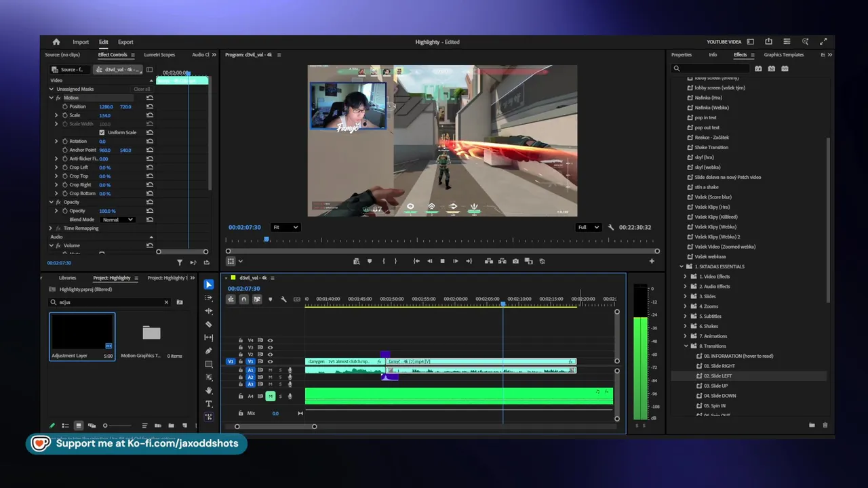
Task: Select the Selection tool in the timeline toolbar
Action: (x=209, y=285)
